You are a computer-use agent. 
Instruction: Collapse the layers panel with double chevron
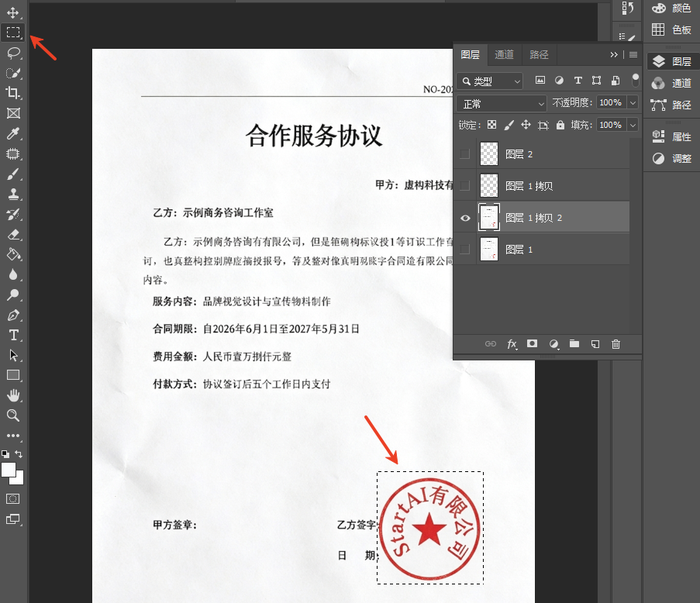(614, 54)
